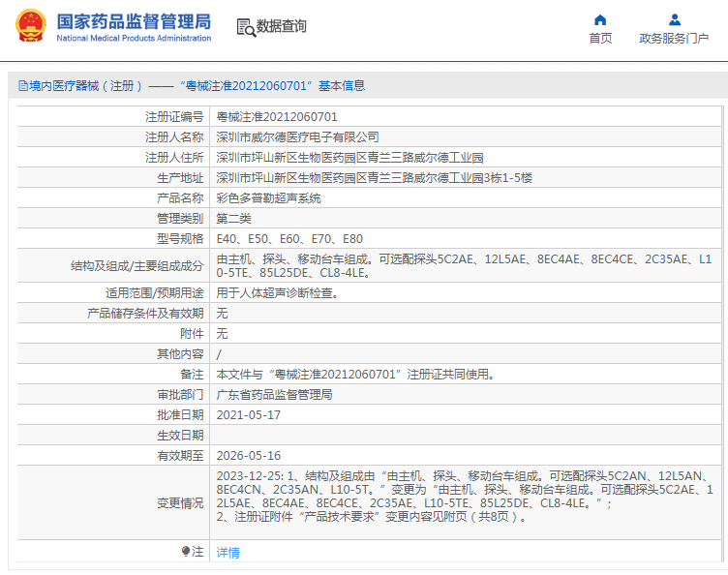Click production address ending 3栋1-5楼
The width and height of the screenshot is (728, 575).
click(x=375, y=178)
